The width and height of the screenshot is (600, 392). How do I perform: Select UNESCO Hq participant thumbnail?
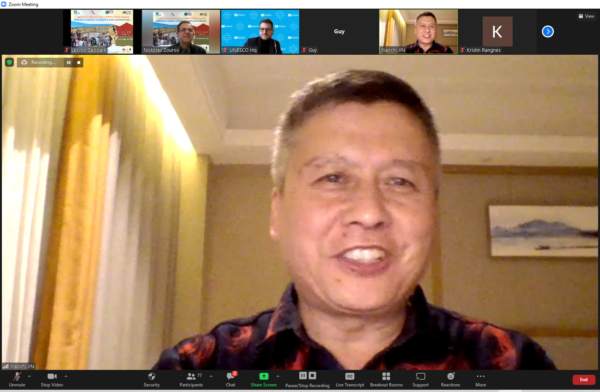pyautogui.click(x=260, y=32)
